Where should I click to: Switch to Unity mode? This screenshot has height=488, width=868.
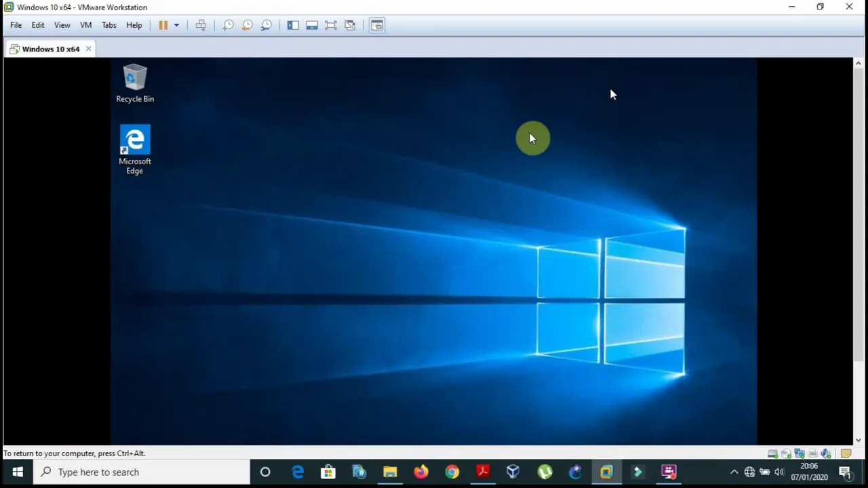[x=350, y=25]
